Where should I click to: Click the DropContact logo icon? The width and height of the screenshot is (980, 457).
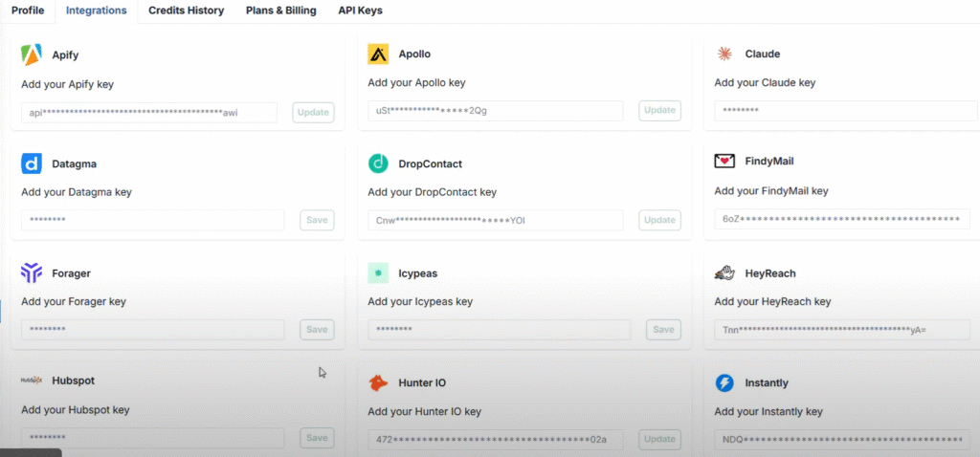point(378,164)
